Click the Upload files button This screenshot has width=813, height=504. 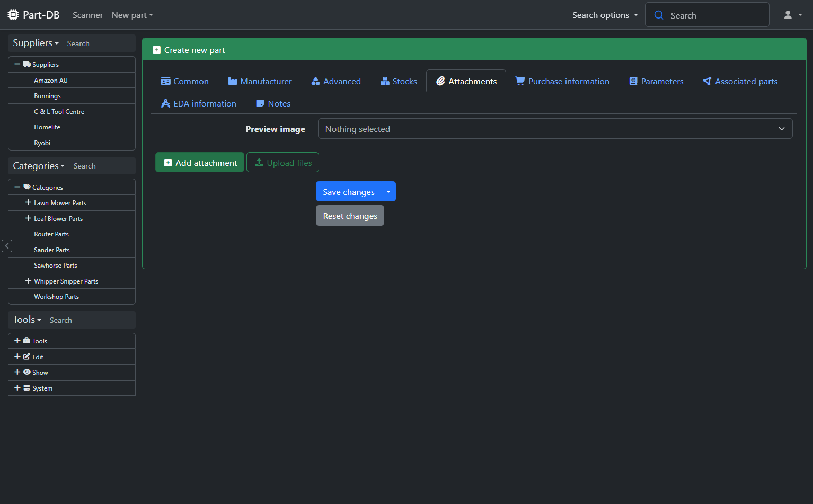(282, 162)
